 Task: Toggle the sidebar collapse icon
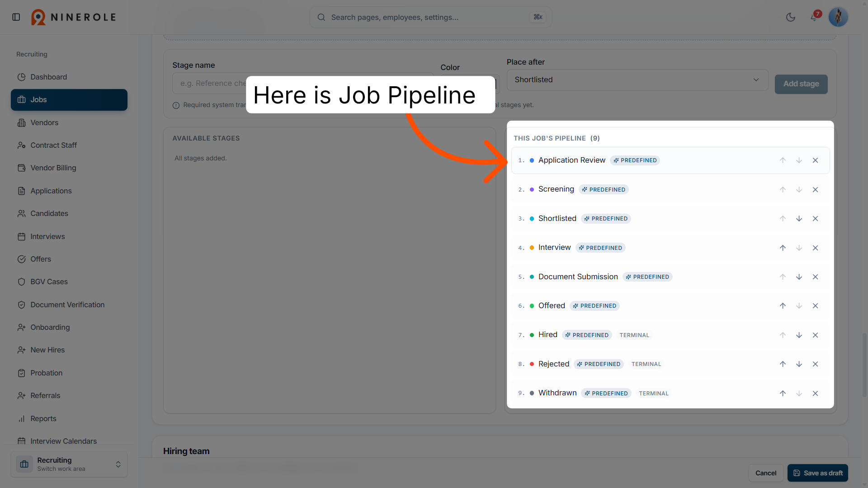coord(16,17)
